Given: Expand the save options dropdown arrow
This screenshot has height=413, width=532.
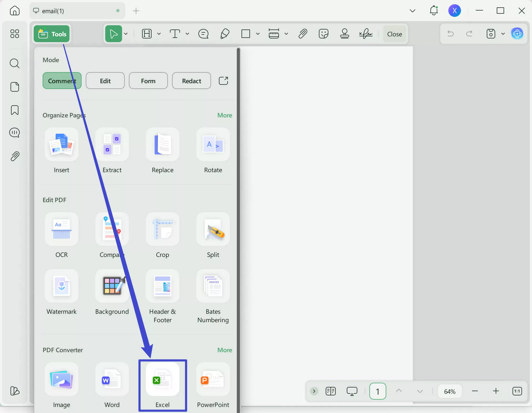Looking at the screenshot, I should [503, 34].
